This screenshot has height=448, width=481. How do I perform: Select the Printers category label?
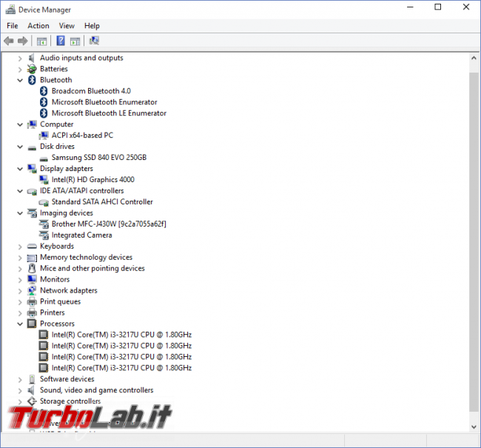point(53,312)
